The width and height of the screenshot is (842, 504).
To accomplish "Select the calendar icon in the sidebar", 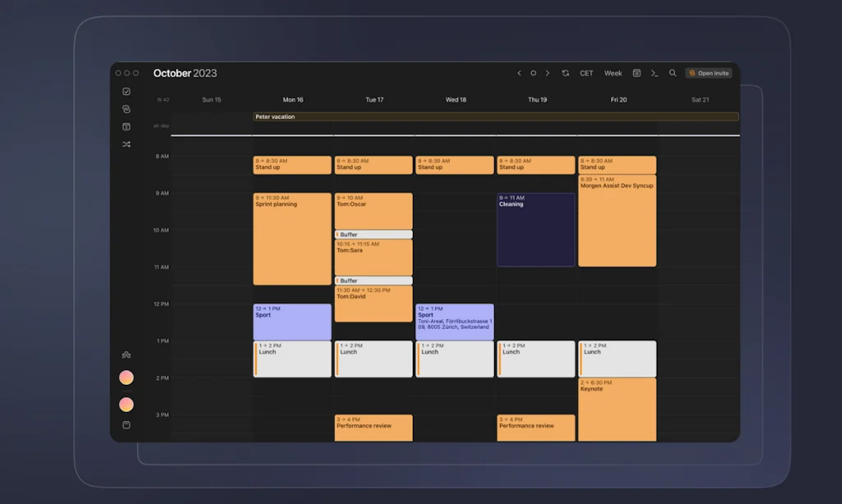I will click(x=126, y=126).
